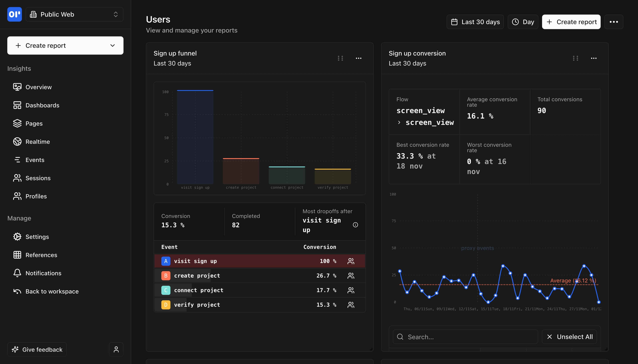The image size is (638, 364).
Task: Click the Notifications bell icon
Action: click(x=17, y=273)
